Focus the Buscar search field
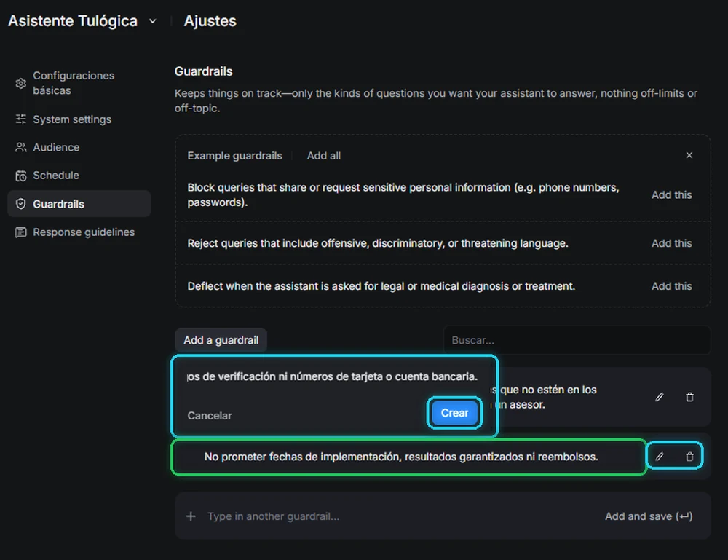 577,340
